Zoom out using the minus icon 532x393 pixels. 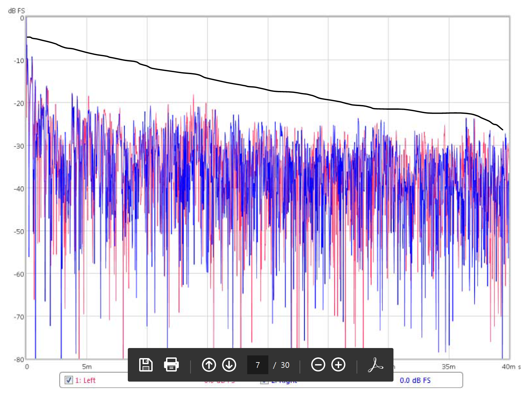point(318,365)
